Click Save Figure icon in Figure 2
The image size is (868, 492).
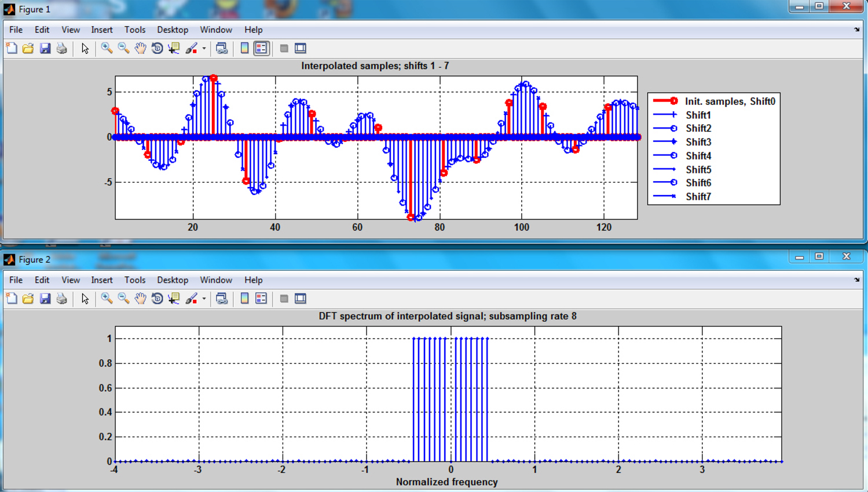click(x=45, y=299)
